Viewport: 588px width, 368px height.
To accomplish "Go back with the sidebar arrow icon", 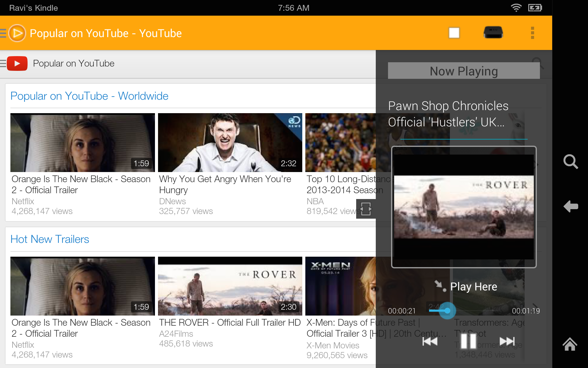I will tap(571, 206).
